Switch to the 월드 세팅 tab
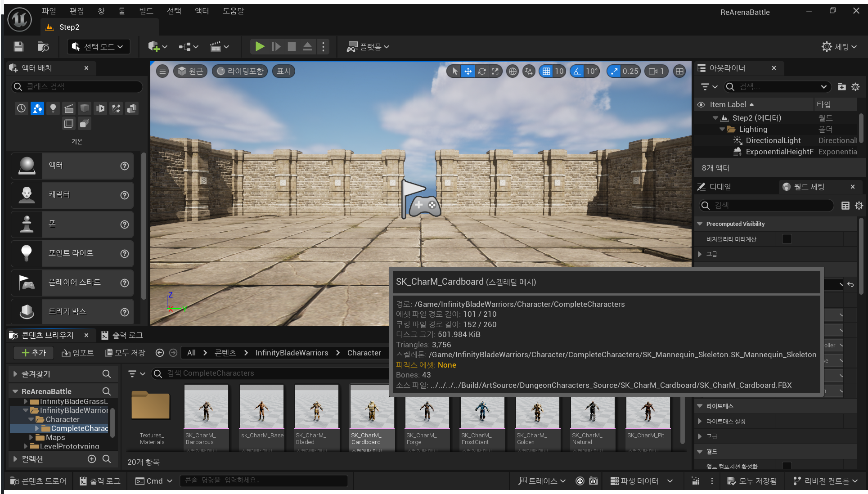This screenshot has height=494, width=868. (x=809, y=187)
